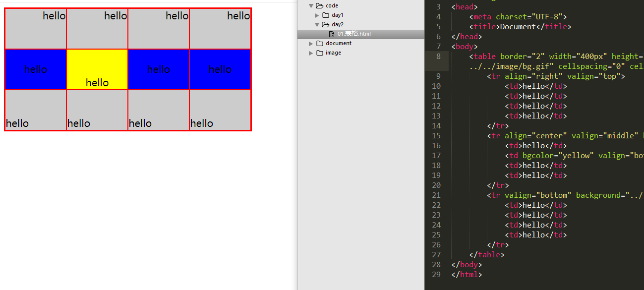Click the meta charset="UTF-8" line

[518, 17]
